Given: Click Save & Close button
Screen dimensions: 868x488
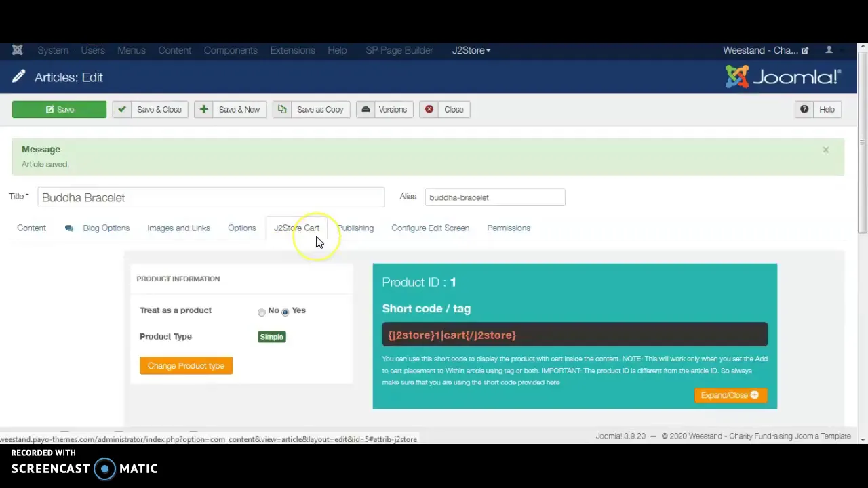Looking at the screenshot, I should tap(151, 109).
